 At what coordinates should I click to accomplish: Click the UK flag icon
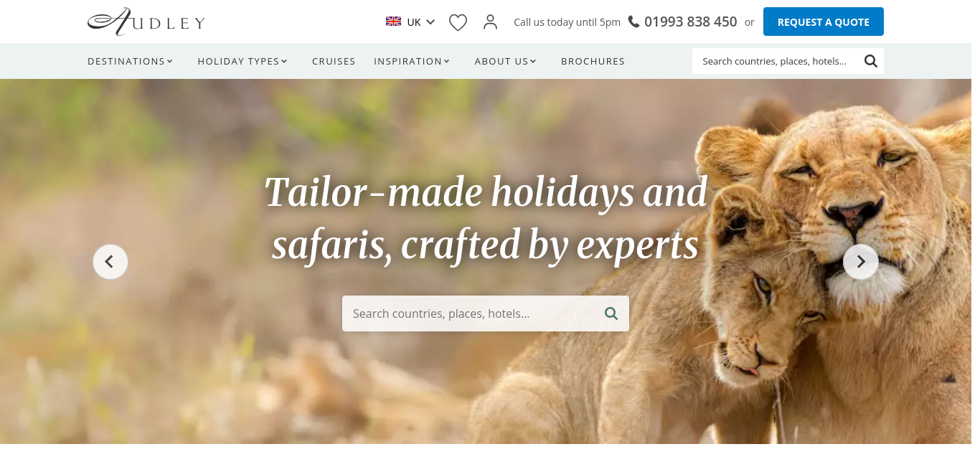coord(393,22)
